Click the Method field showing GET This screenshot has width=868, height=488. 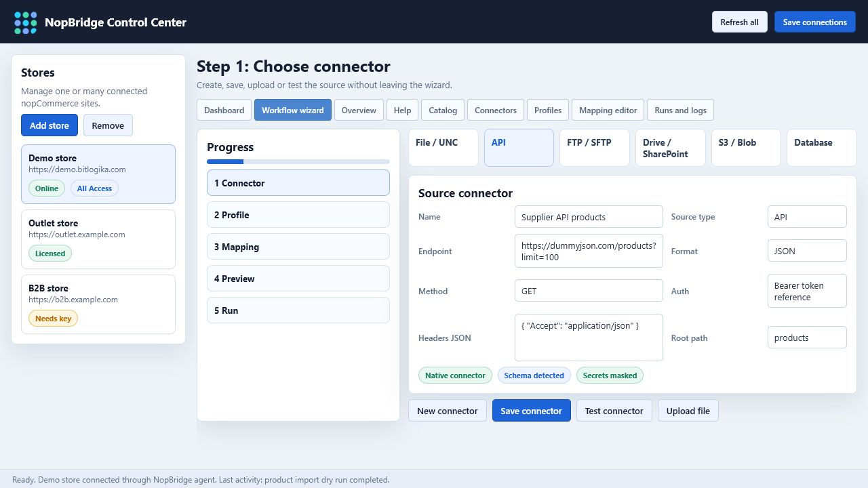point(589,291)
